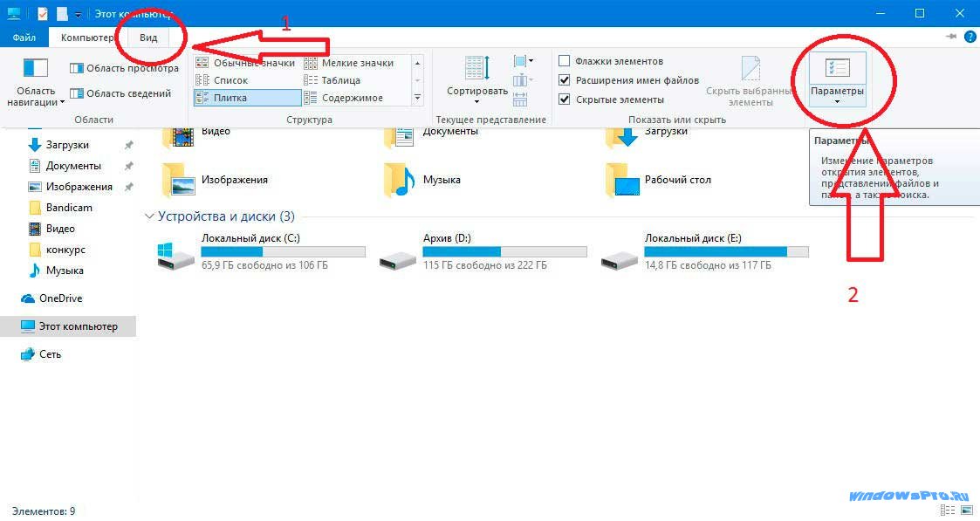Open Область навигации dropdown
The image size is (980, 521).
point(35,83)
